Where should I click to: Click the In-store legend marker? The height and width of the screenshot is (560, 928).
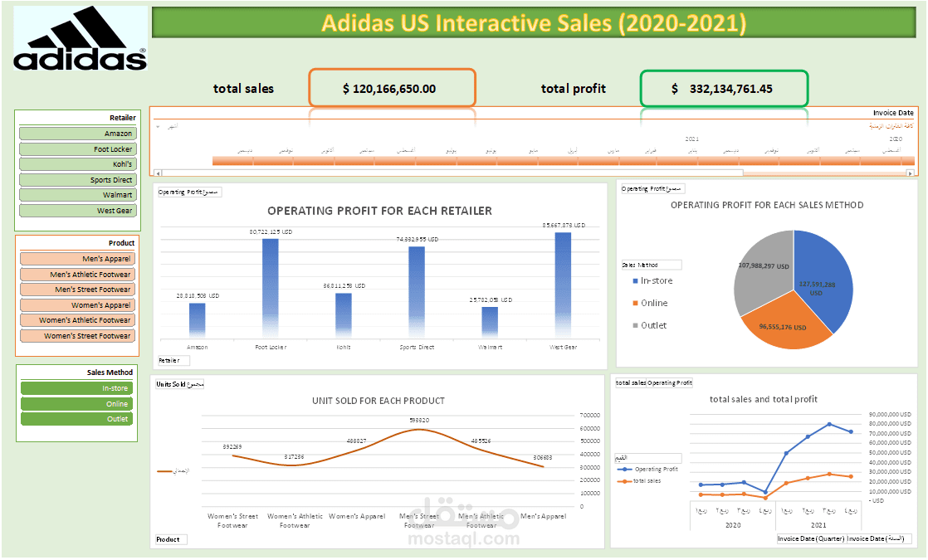click(x=636, y=281)
